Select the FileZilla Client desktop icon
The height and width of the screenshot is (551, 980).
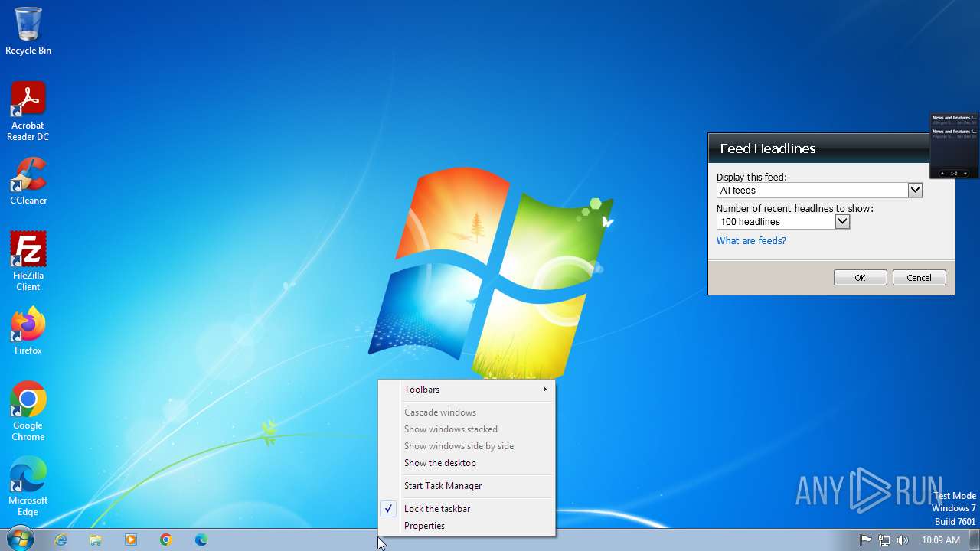28,262
